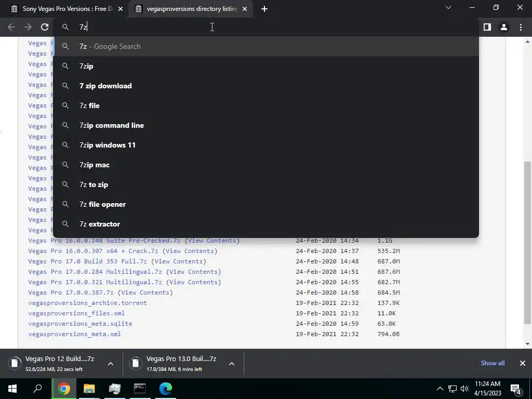The height and width of the screenshot is (399, 532).
Task: Open File Explorer from taskbar
Action: click(x=89, y=389)
